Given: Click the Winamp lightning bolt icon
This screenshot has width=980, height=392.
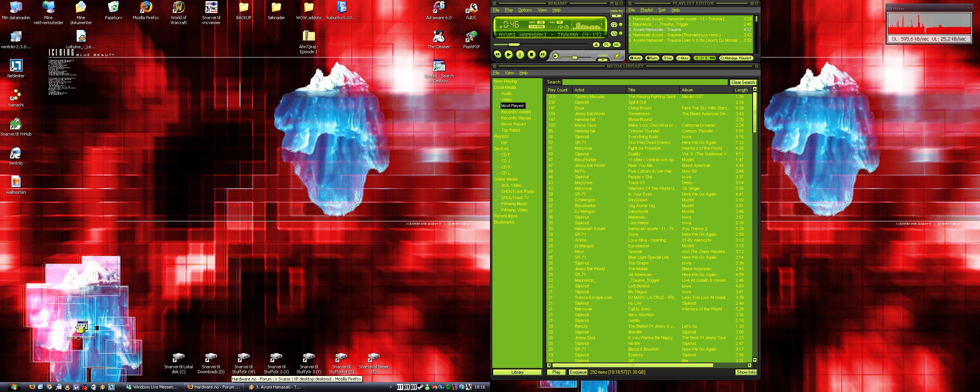Looking at the screenshot, I should 617,56.
